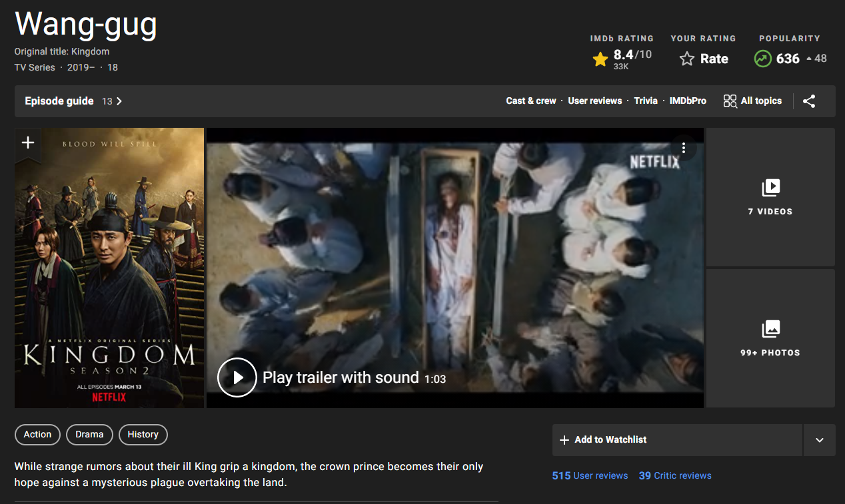Click Add to Watchlist button
This screenshot has width=845, height=504.
coord(678,440)
